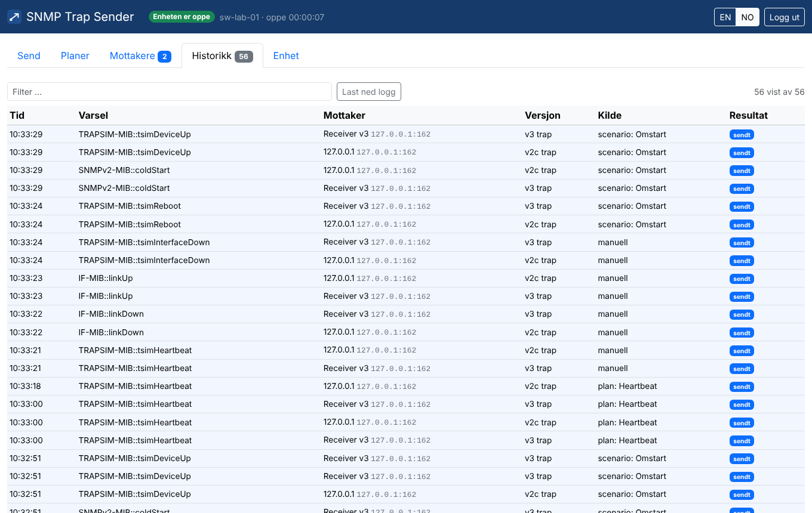The image size is (812, 513).
Task: Click the Versjon column header
Action: (543, 115)
